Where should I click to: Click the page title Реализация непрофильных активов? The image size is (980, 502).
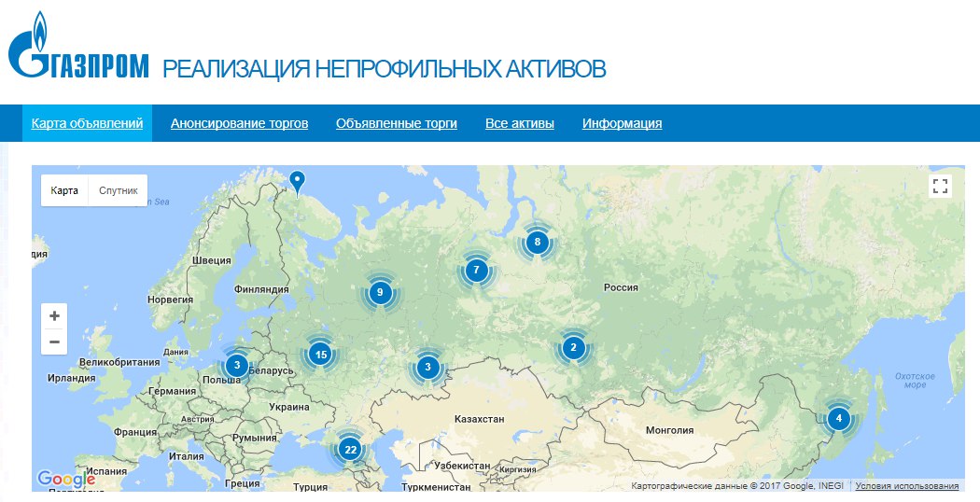coord(385,68)
